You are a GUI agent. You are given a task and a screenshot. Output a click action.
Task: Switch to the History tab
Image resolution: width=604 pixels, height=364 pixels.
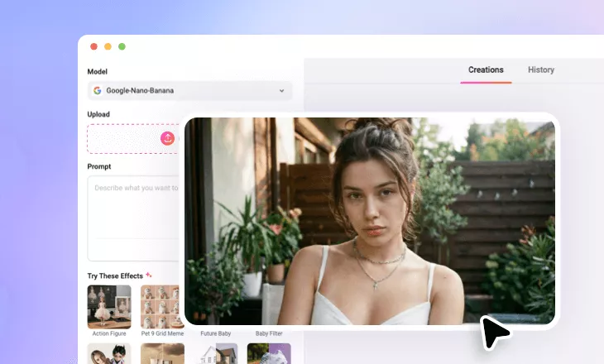pos(541,69)
